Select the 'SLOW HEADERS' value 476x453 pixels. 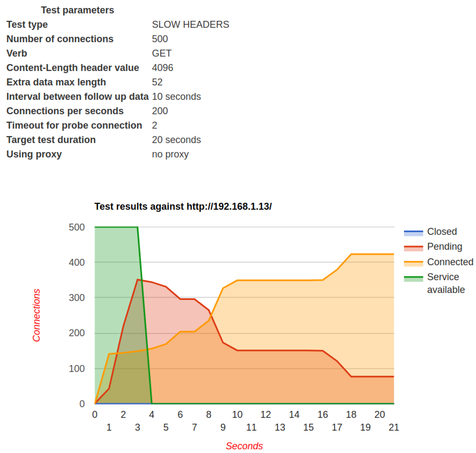[190, 25]
